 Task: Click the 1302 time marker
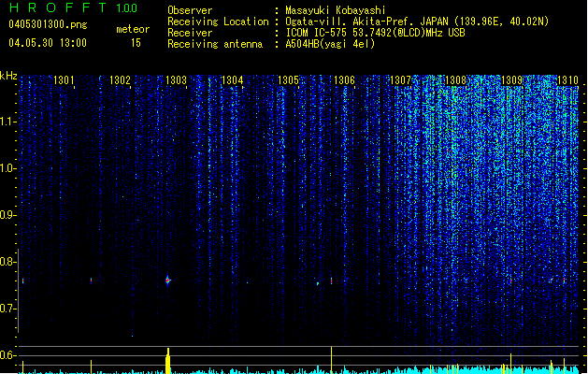point(120,80)
